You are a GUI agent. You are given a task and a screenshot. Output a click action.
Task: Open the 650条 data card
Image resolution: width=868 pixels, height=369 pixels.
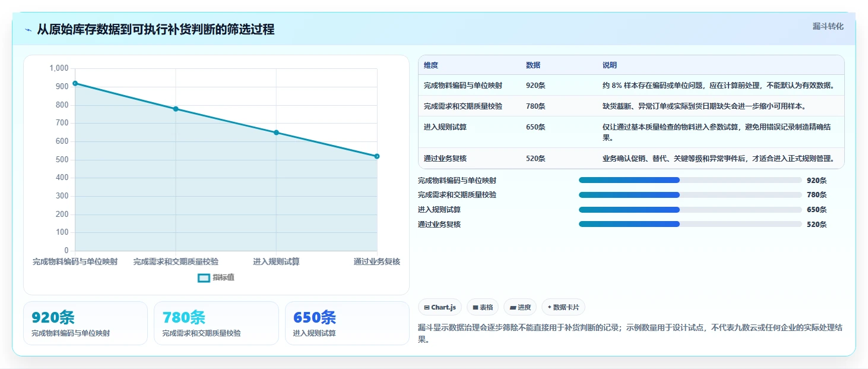(347, 323)
